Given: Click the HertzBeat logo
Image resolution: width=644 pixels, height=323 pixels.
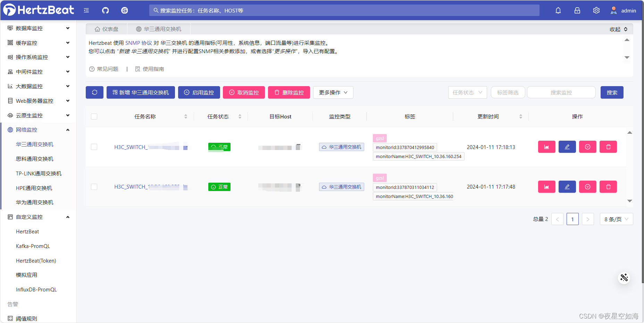Looking at the screenshot, I should pos(39,10).
